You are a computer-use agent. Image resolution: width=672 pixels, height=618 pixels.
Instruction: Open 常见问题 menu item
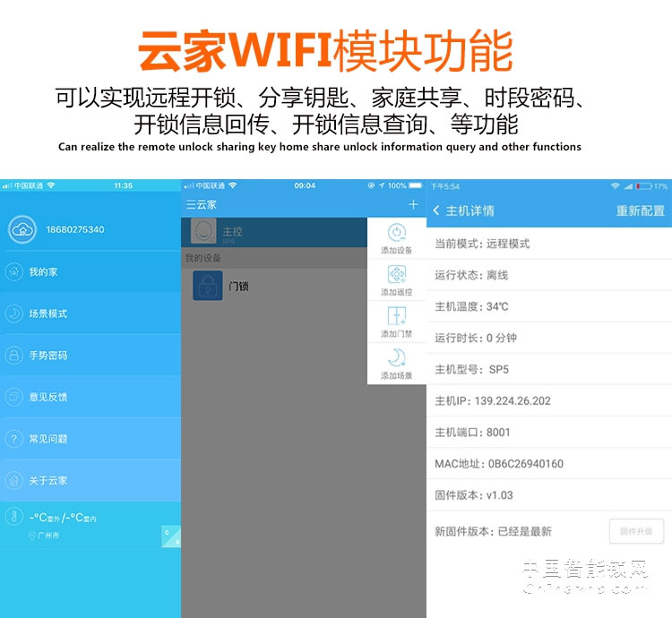(90, 439)
